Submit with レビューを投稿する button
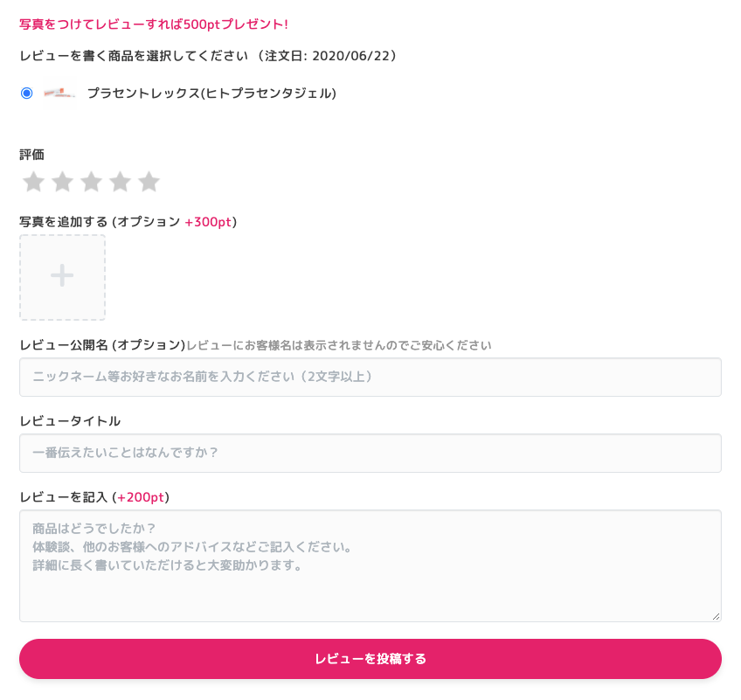The height and width of the screenshot is (700, 741). 370,659
